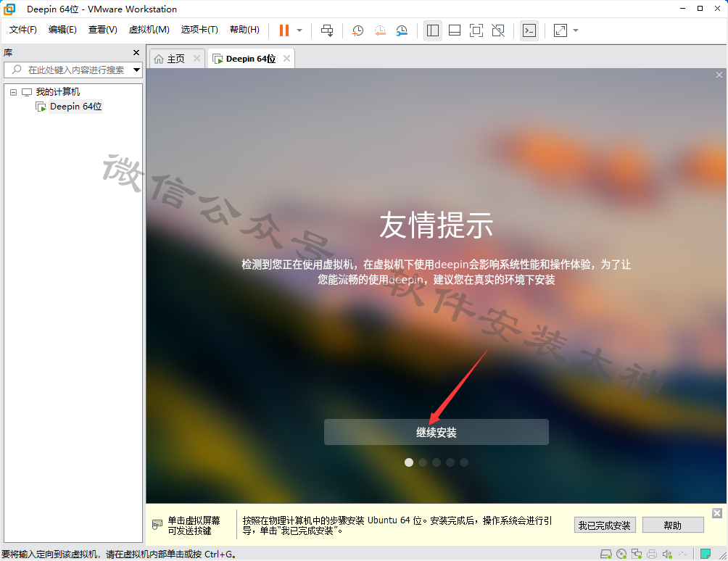Click the network adapter status icon
728x561 pixels.
pos(637,554)
